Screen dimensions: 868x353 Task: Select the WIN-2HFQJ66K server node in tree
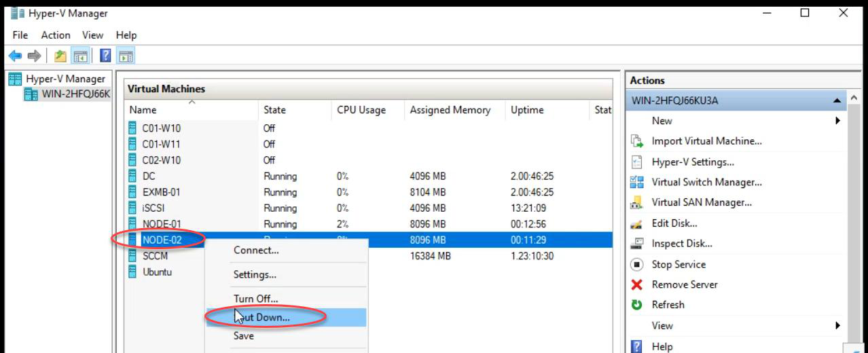75,94
